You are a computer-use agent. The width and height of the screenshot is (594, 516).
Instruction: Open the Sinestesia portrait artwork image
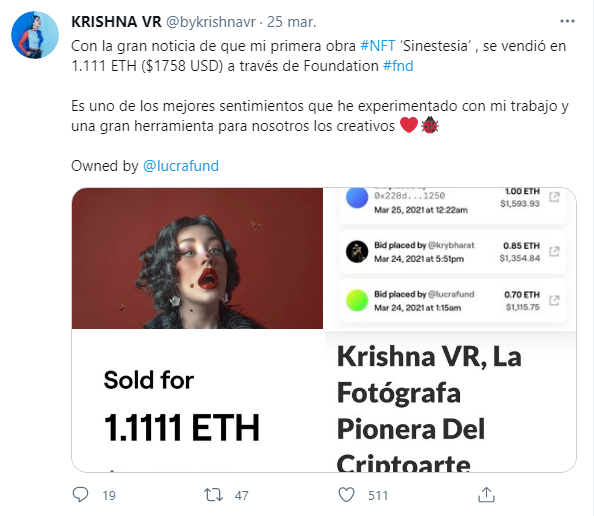point(197,258)
